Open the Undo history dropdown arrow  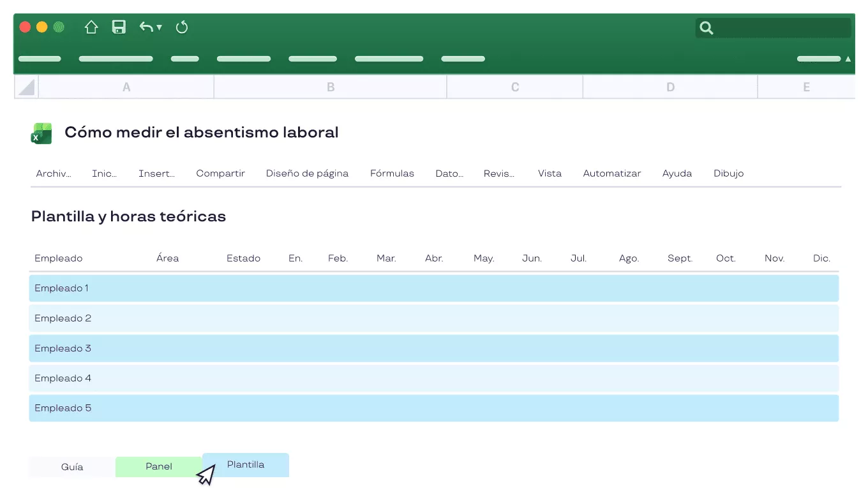160,27
